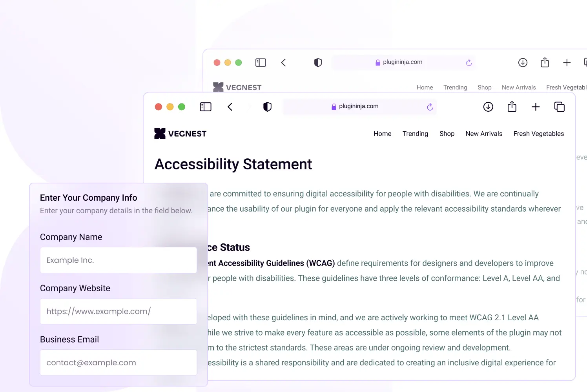587x392 pixels.
Task: Go back in the back browser window
Action: [284, 62]
